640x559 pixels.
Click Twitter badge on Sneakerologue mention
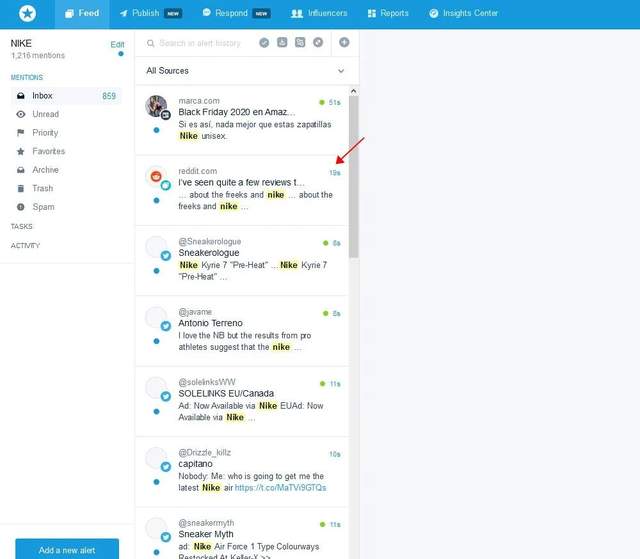166,256
